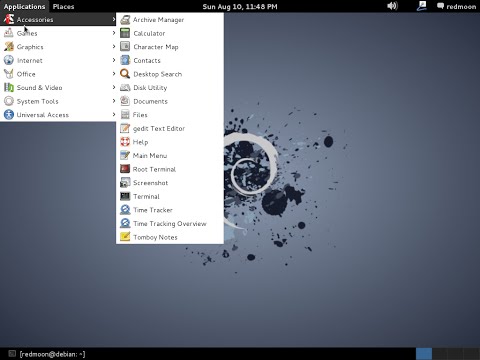This screenshot has width=480, height=360.
Task: Select the Character Map text
Action: pos(156,47)
